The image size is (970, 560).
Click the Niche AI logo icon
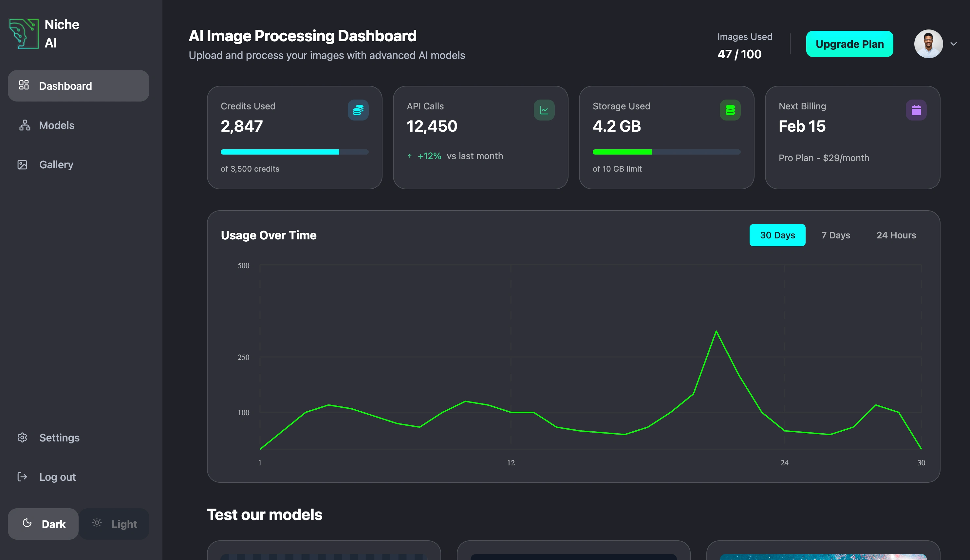click(x=24, y=34)
